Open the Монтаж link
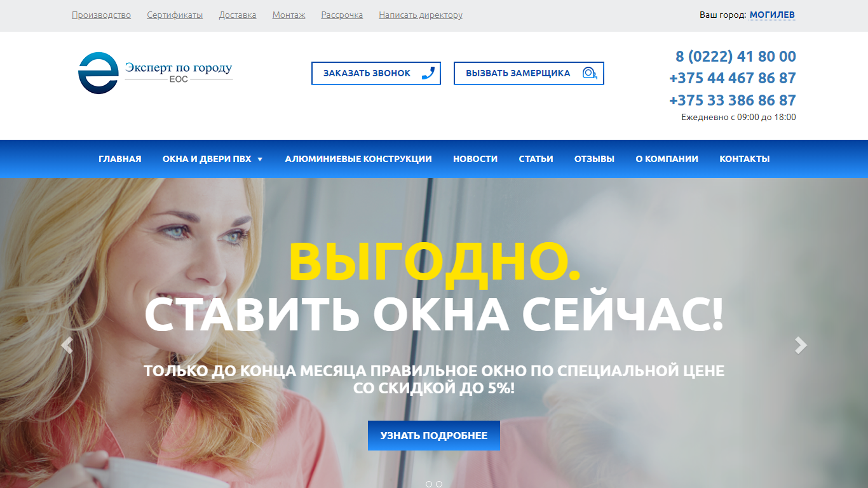The height and width of the screenshot is (488, 868). coord(288,15)
